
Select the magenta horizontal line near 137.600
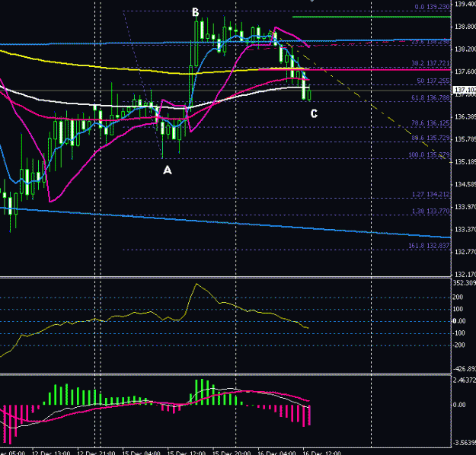coord(355,70)
